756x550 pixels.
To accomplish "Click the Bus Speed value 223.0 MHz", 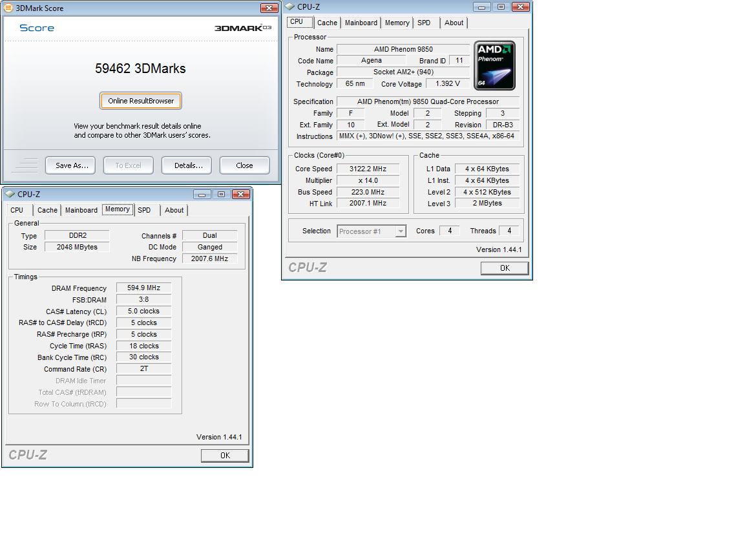I will tap(368, 192).
